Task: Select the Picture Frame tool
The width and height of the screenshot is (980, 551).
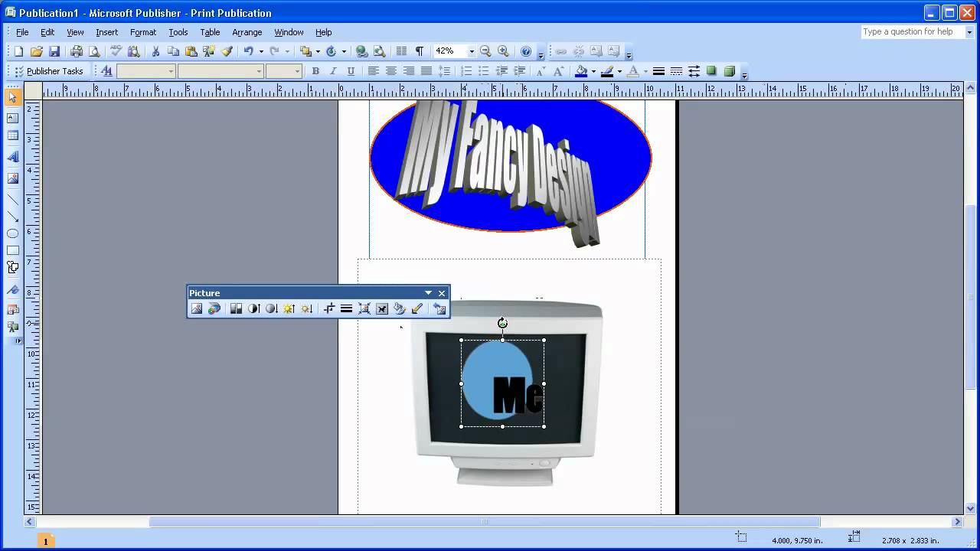Action: click(13, 178)
